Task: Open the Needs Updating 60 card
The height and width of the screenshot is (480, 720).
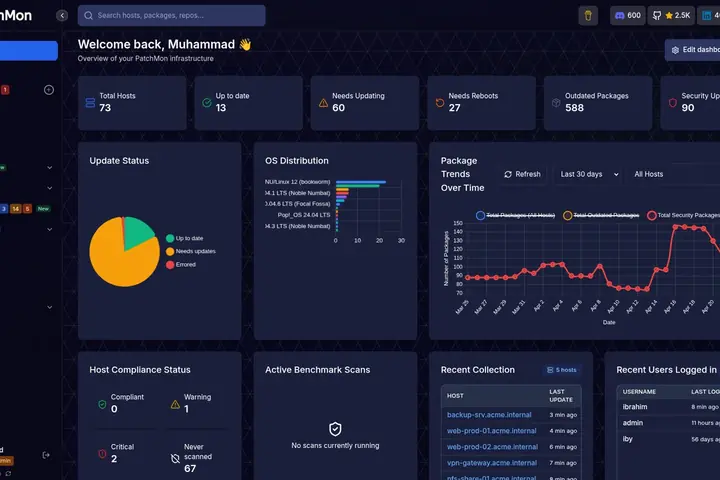Action: (365, 103)
